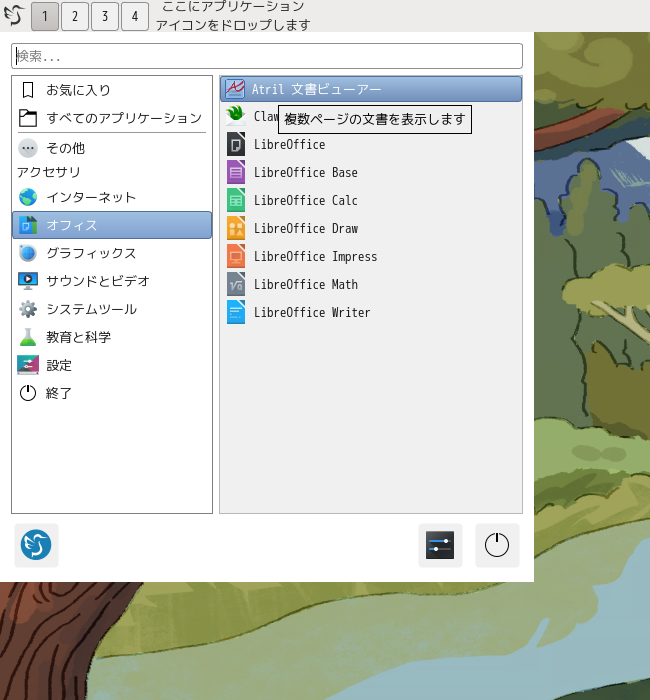This screenshot has height=700, width=650.
Task: Click the Atril 文書ビューアー text
Action: [x=317, y=89]
